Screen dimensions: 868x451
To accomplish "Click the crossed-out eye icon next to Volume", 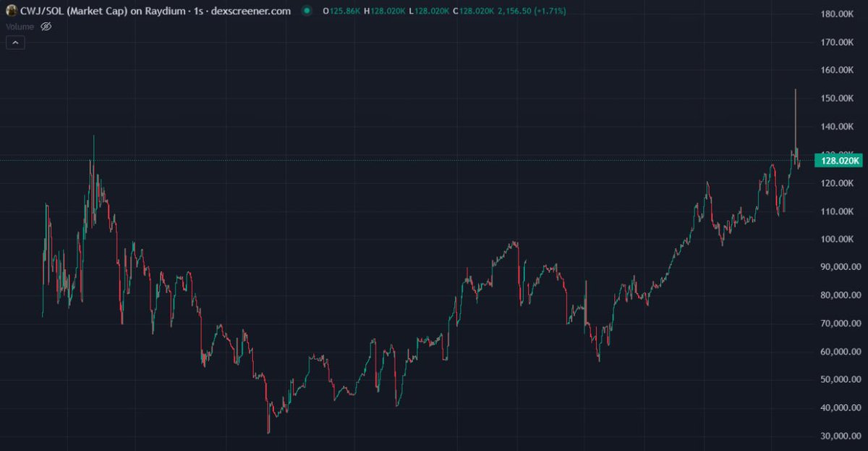I will tap(45, 25).
